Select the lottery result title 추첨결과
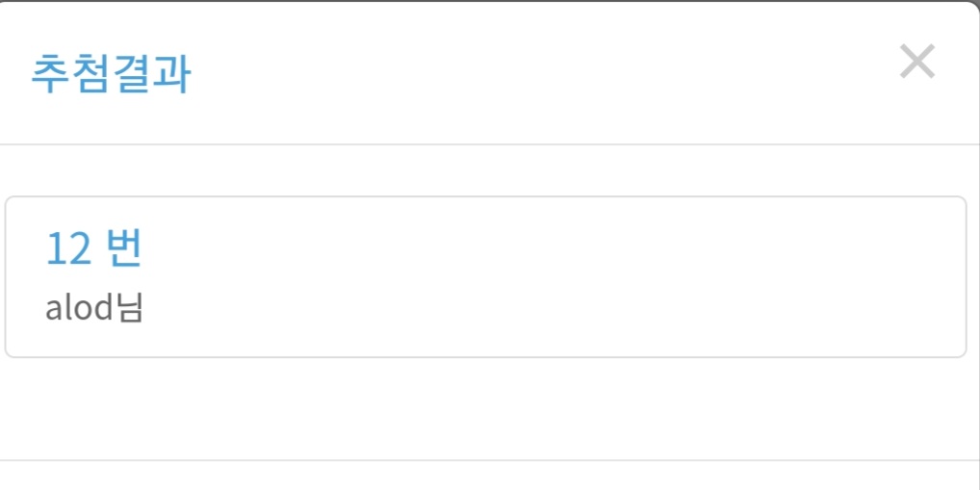 coord(110,74)
